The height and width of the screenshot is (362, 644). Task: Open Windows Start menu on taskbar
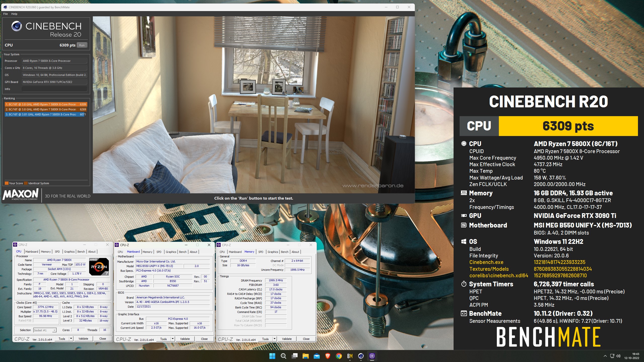[x=272, y=356]
